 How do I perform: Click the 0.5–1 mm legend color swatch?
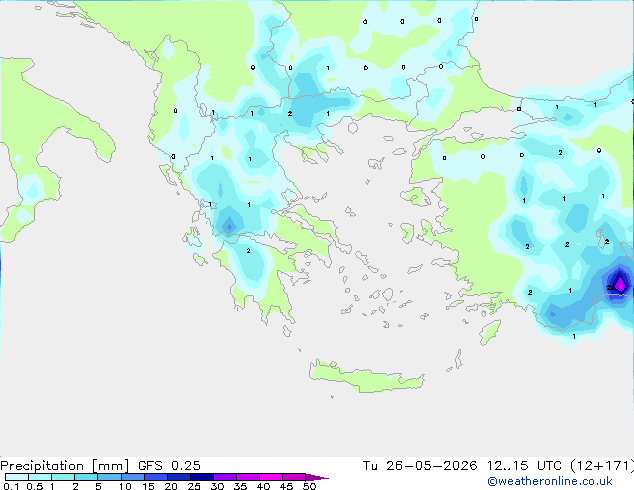pyautogui.click(x=40, y=477)
